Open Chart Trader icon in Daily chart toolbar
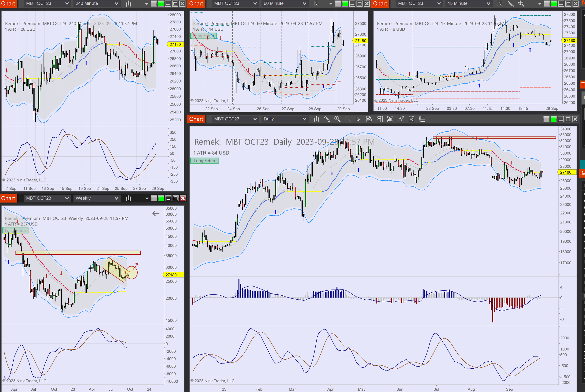The width and height of the screenshot is (585, 392). pyautogui.click(x=379, y=119)
